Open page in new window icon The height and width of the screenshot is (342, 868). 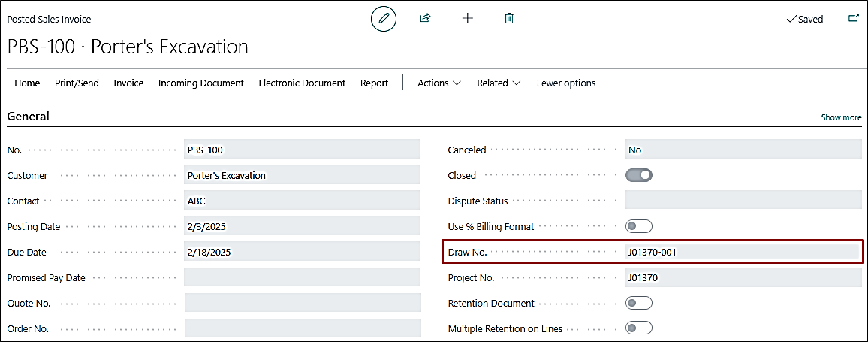click(853, 19)
